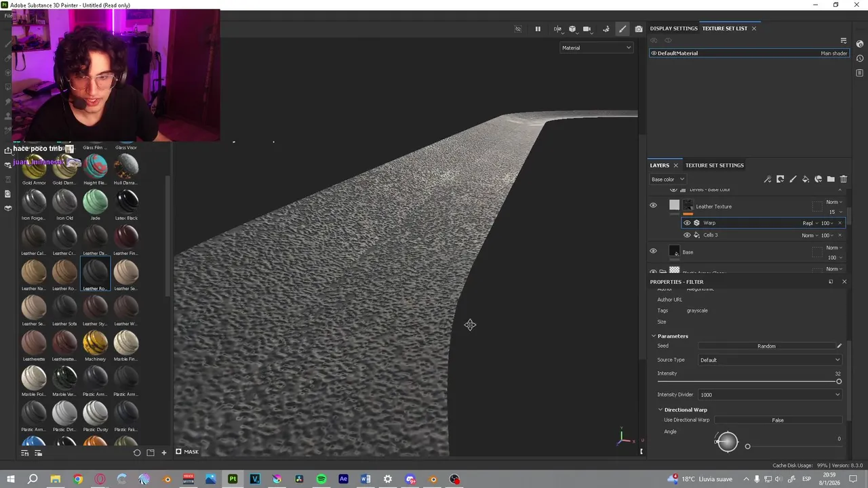
Task: Open Warp effect blend mode Repl dropdown
Action: 810,223
